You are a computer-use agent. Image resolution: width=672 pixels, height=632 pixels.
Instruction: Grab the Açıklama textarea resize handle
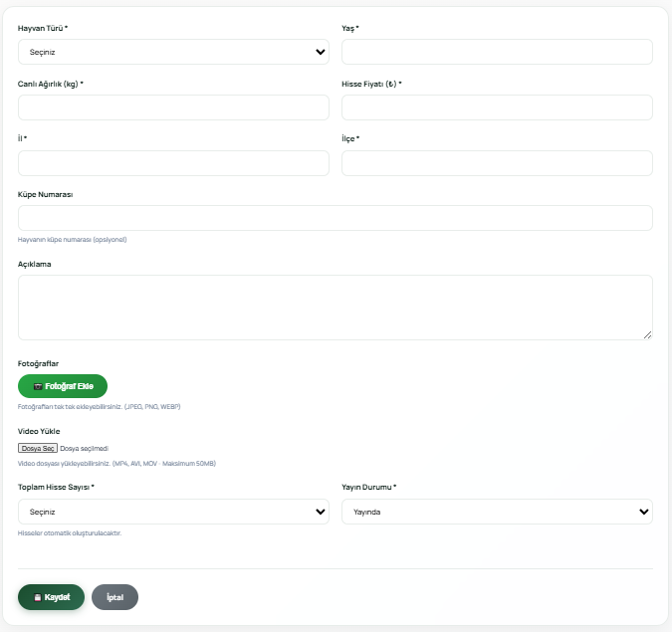648,335
